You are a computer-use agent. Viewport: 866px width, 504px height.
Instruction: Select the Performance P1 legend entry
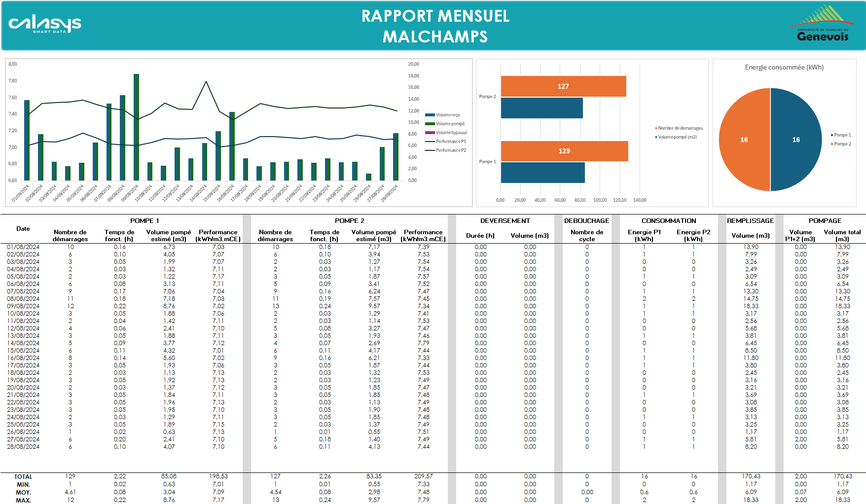point(445,142)
